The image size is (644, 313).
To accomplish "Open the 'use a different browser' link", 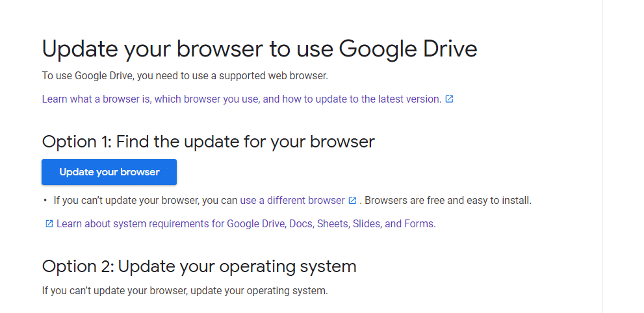I will pos(292,201).
